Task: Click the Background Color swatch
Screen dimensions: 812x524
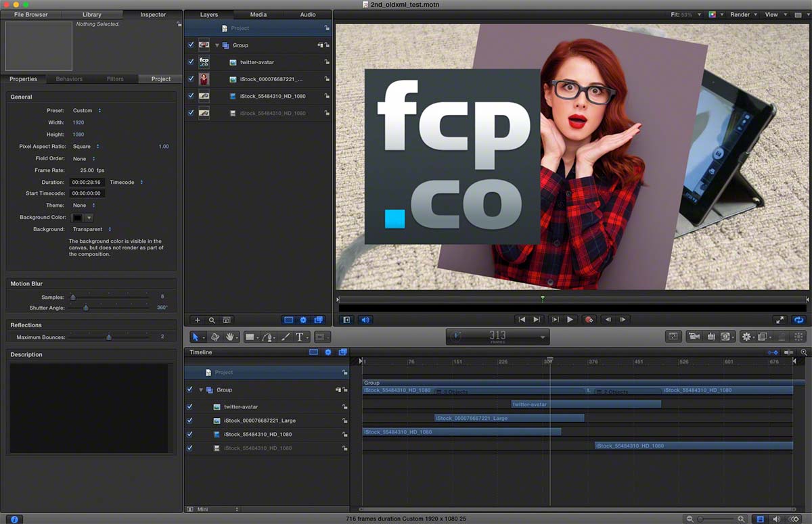Action: click(78, 218)
